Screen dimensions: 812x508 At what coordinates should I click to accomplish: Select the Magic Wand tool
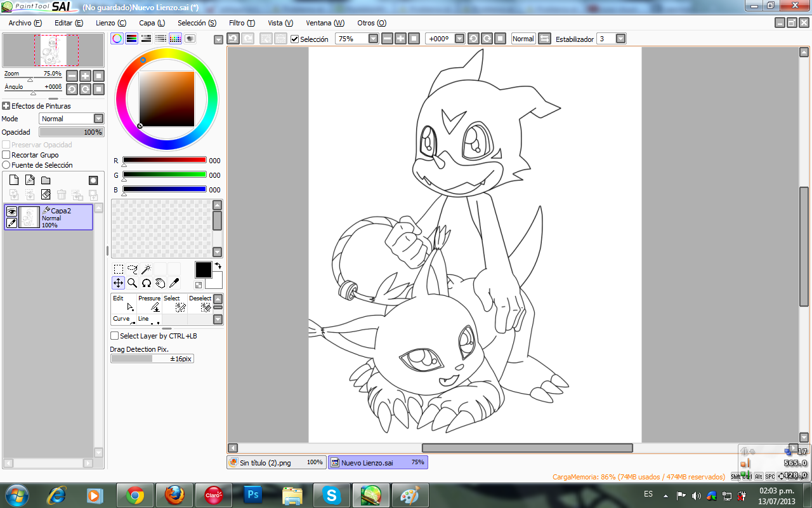(x=146, y=269)
